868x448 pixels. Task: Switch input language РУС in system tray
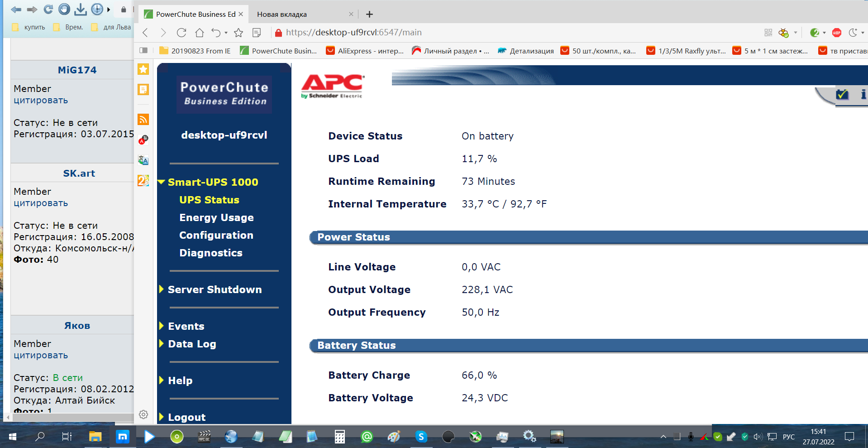789,437
